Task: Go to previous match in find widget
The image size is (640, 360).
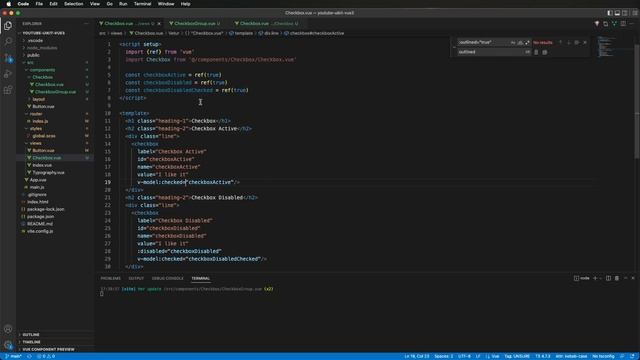Action: click(x=560, y=42)
